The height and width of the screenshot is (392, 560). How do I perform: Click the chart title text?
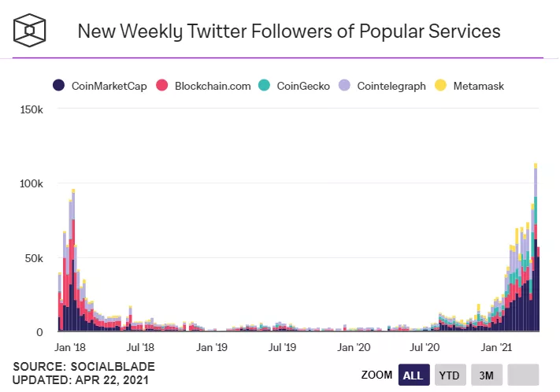tap(289, 31)
